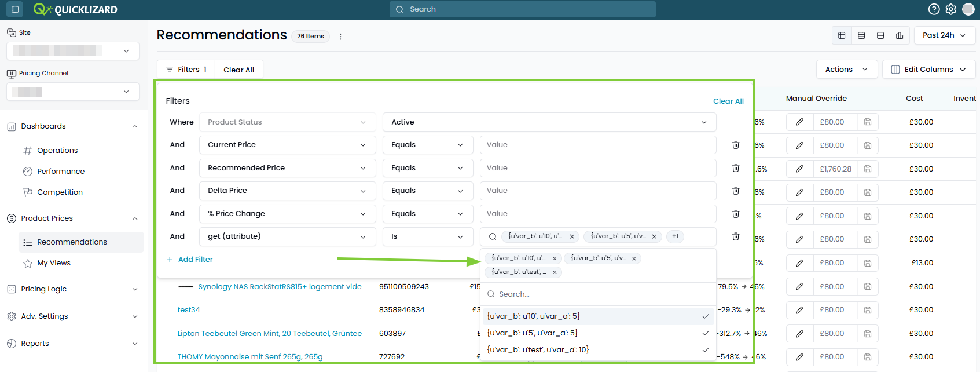Remove the u'test' selected tag
Screen dimensions: 980x372
tap(555, 272)
